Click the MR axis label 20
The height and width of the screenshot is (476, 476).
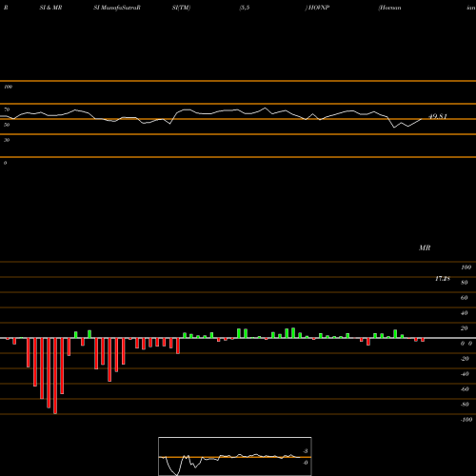point(465,328)
